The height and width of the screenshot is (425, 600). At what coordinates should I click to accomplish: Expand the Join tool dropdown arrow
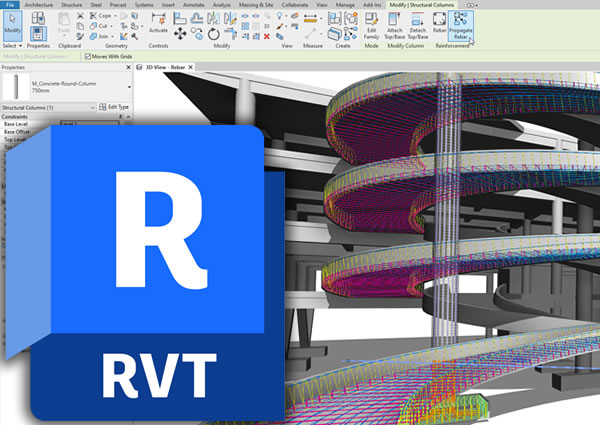click(x=112, y=37)
